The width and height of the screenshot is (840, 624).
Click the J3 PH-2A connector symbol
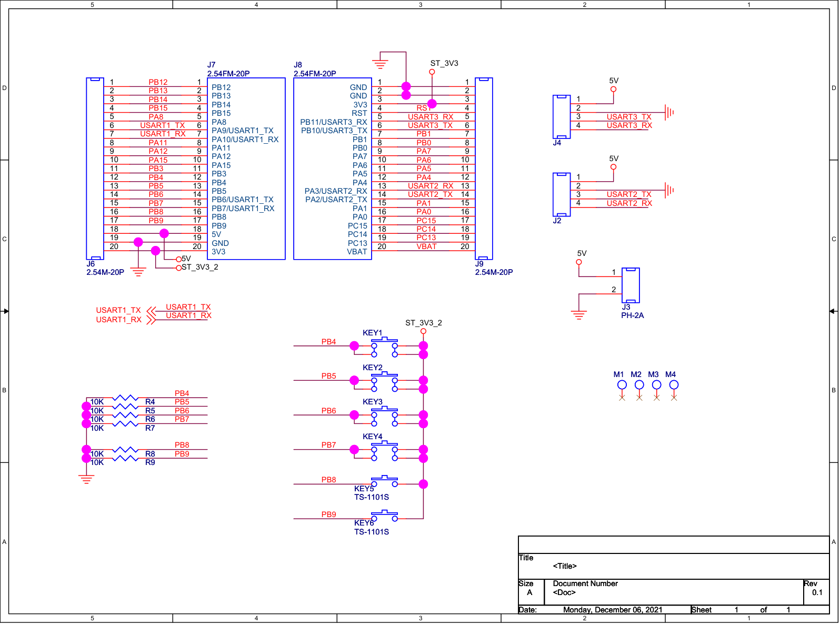631,285
